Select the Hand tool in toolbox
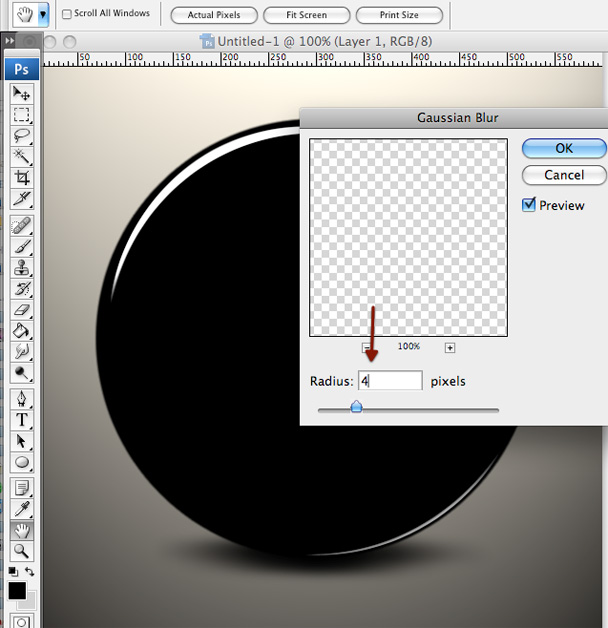 21,530
